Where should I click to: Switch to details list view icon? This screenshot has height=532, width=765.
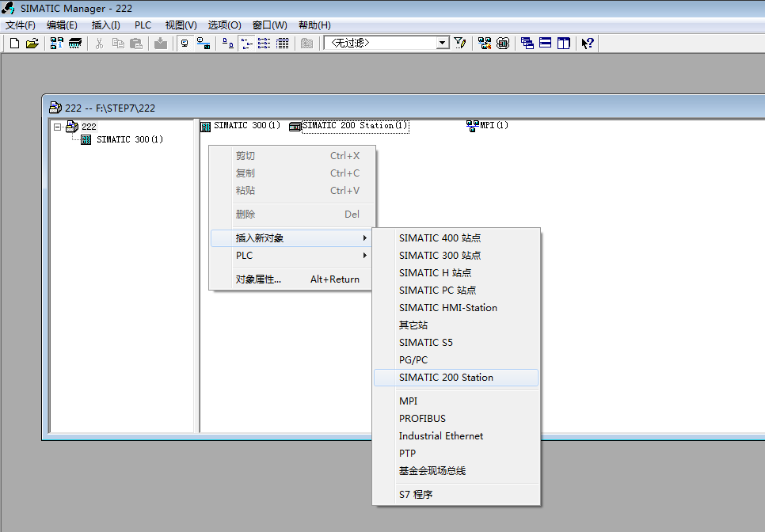click(282, 44)
